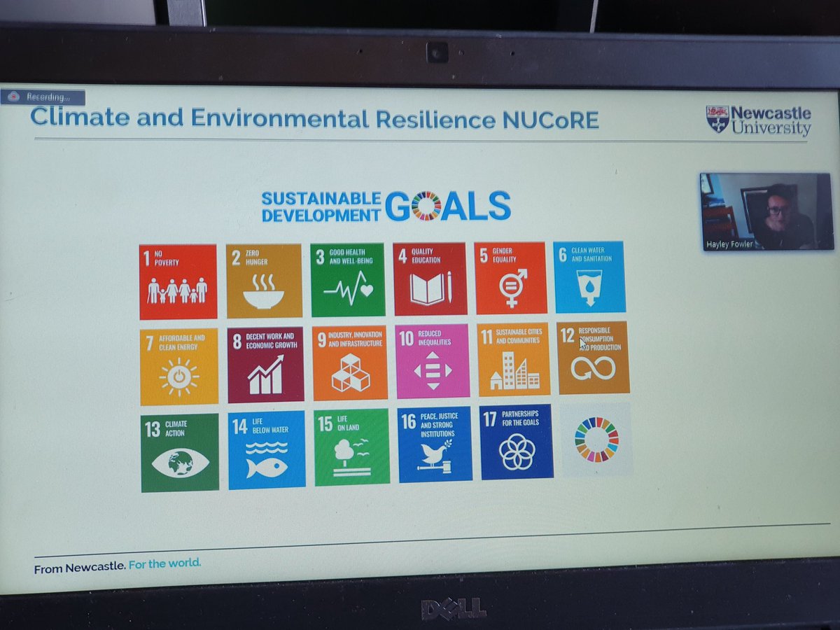840x630 pixels.
Task: Click Sustainable Cities and Communities tile
Action: pos(514,359)
